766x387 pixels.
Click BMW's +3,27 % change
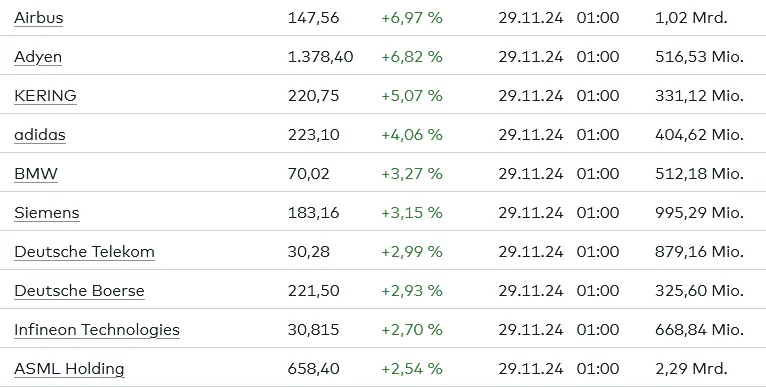(x=412, y=174)
